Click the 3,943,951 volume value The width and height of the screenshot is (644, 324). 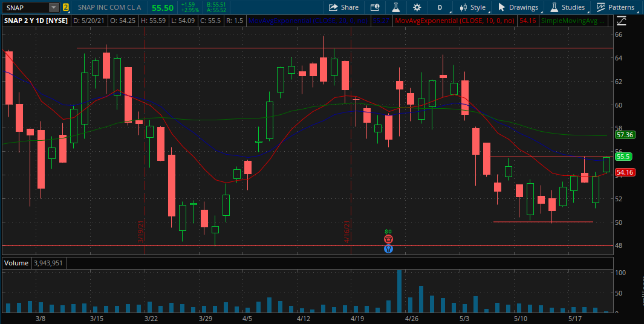pyautogui.click(x=48, y=263)
